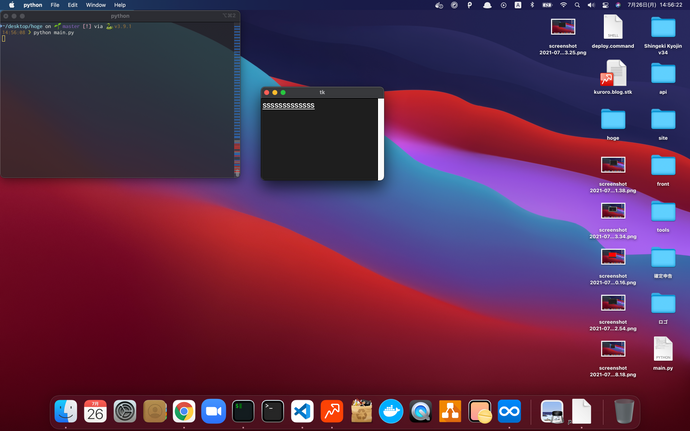Screen dimensions: 690x431
Task: Launch Docker from the Dock
Action: coord(391,411)
